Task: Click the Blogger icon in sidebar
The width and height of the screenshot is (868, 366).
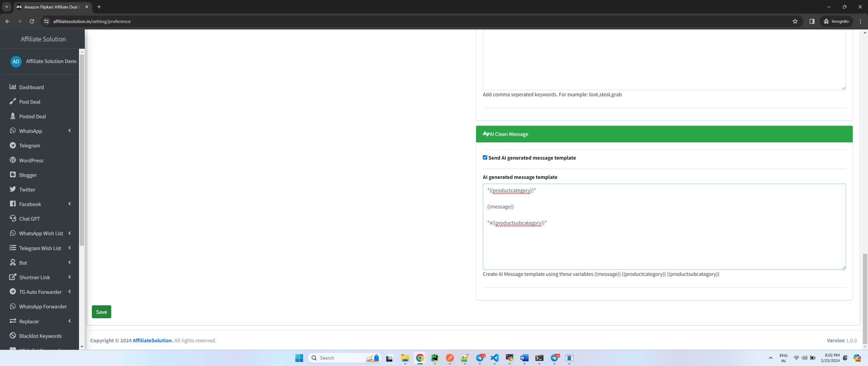Action: click(x=13, y=175)
